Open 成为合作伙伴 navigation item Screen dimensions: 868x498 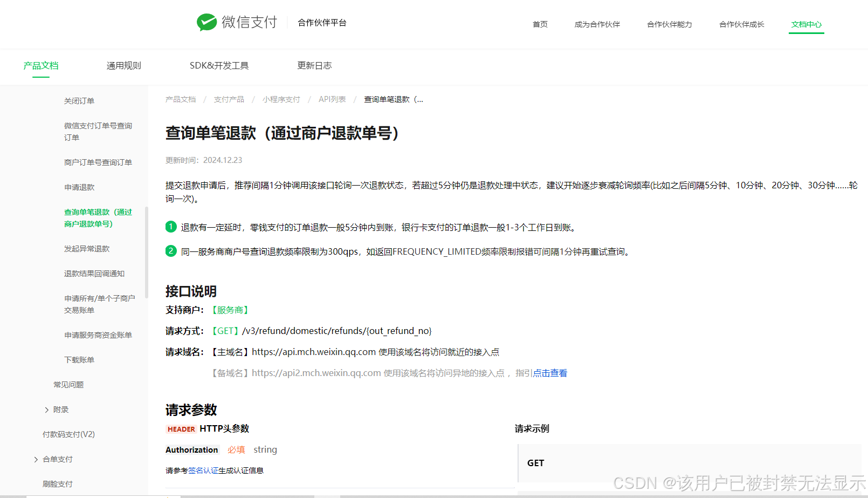597,24
